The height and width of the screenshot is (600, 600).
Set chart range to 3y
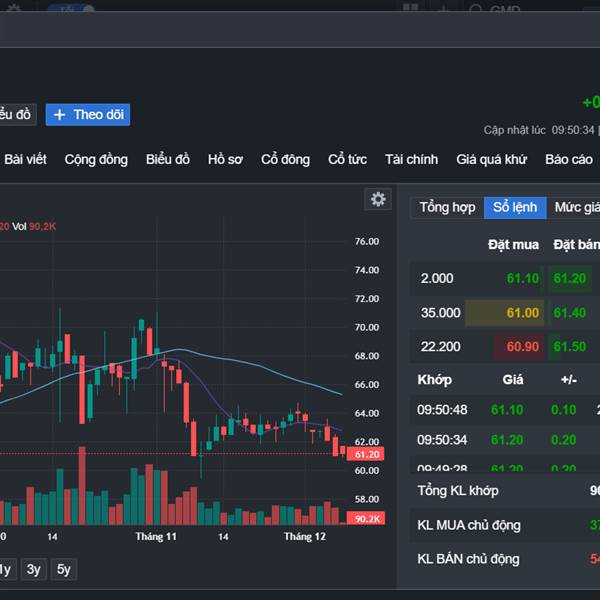pyautogui.click(x=34, y=570)
